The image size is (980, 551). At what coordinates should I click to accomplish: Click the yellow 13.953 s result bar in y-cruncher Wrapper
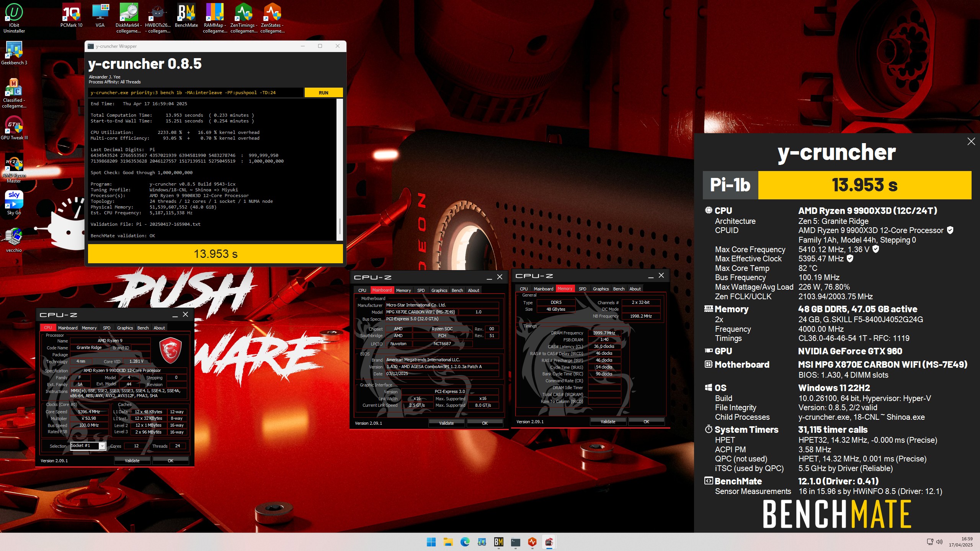coord(216,254)
